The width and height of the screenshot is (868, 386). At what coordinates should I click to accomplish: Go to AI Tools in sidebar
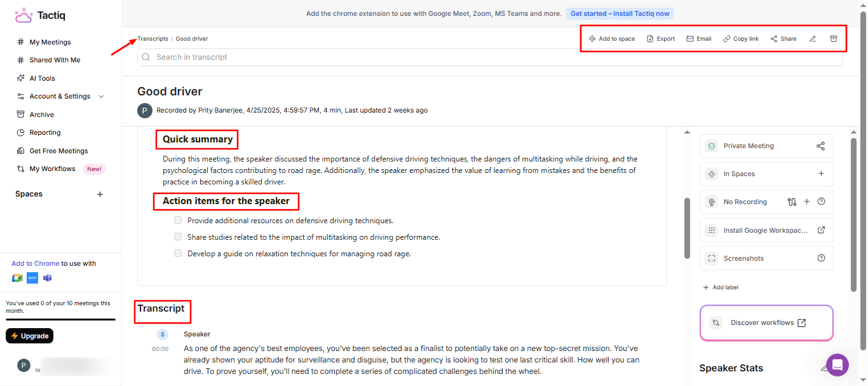click(42, 78)
